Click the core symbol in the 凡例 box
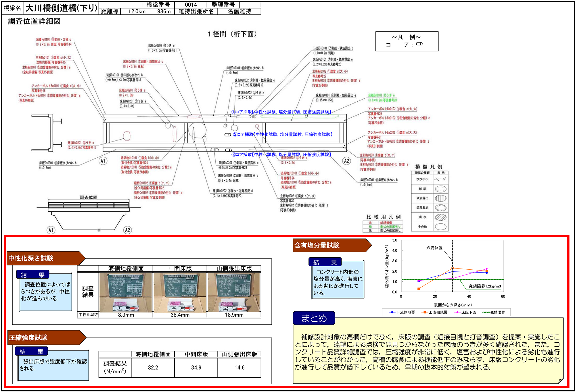 coord(419,44)
